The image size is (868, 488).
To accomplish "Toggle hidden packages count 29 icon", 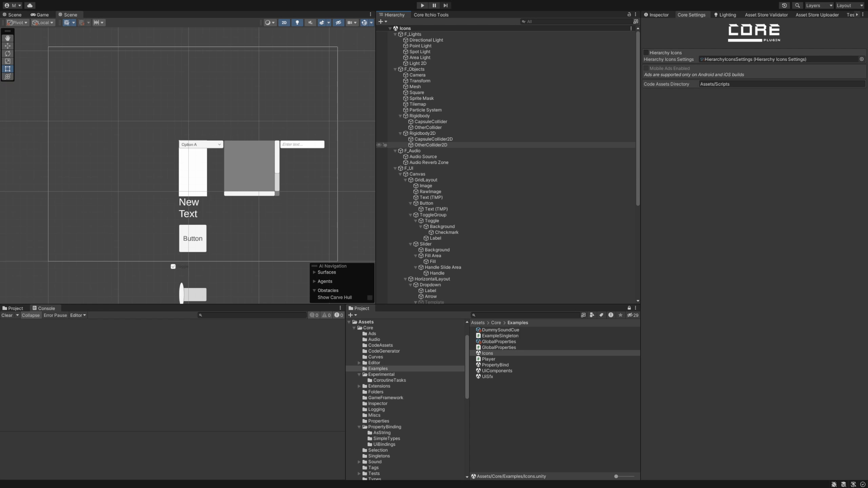I will point(633,315).
